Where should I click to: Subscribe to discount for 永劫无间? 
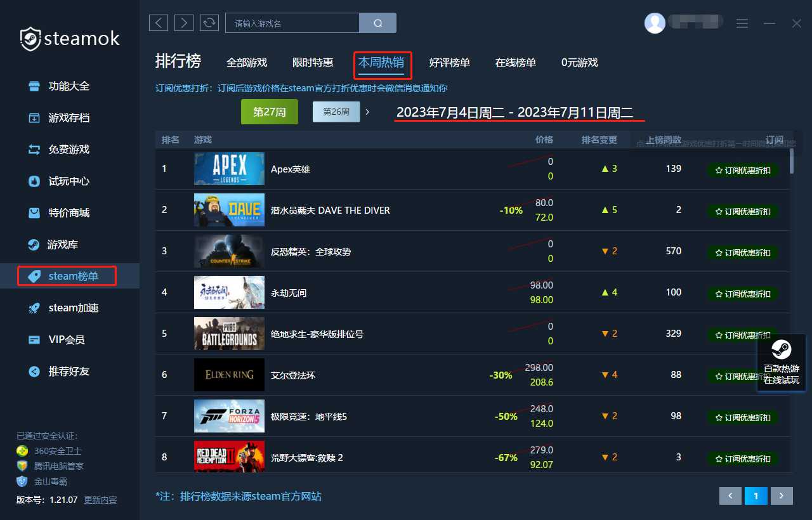(x=743, y=294)
